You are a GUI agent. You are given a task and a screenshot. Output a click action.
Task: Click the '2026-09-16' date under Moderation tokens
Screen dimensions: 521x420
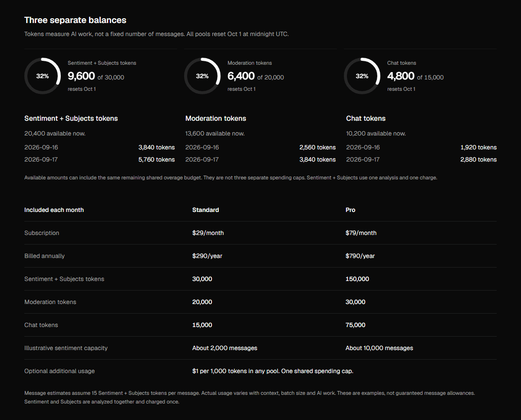coord(202,147)
